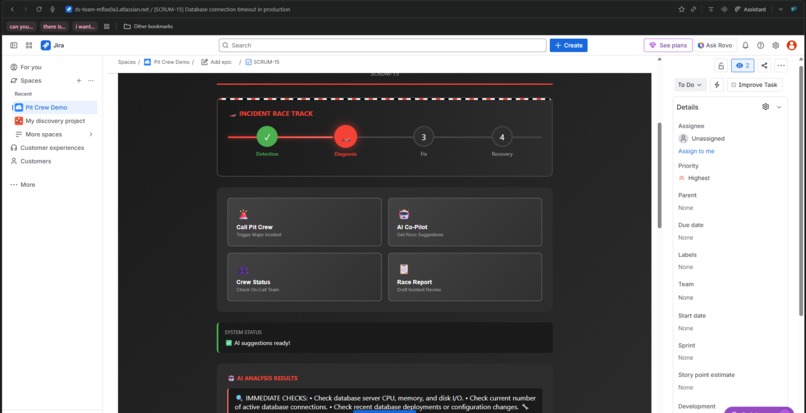The height and width of the screenshot is (413, 806).
Task: Open the app switcher grid icon
Action: point(29,45)
